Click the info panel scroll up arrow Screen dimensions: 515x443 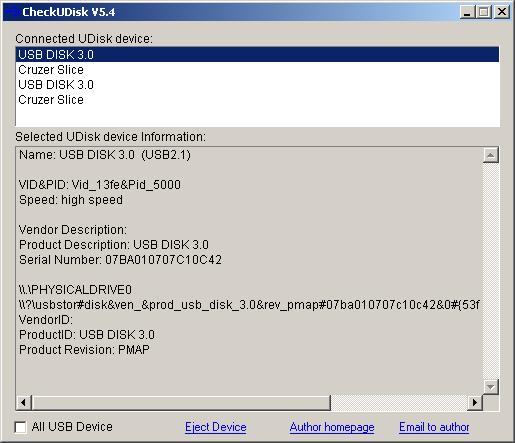tap(491, 155)
